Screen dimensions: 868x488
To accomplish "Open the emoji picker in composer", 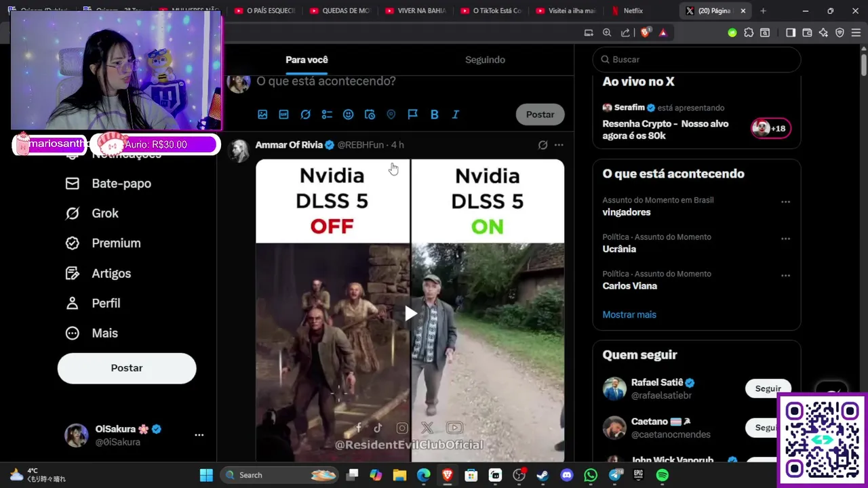I will pos(348,115).
